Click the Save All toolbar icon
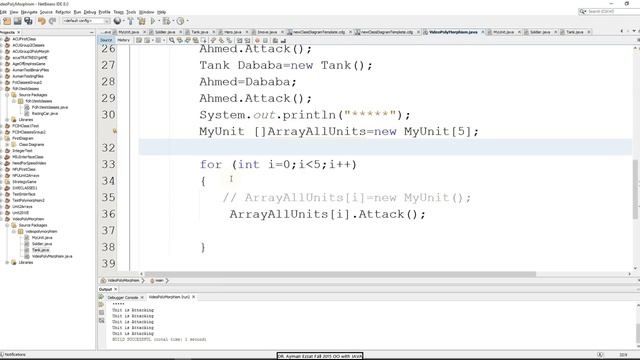The image size is (640, 360). pyautogui.click(x=28, y=21)
